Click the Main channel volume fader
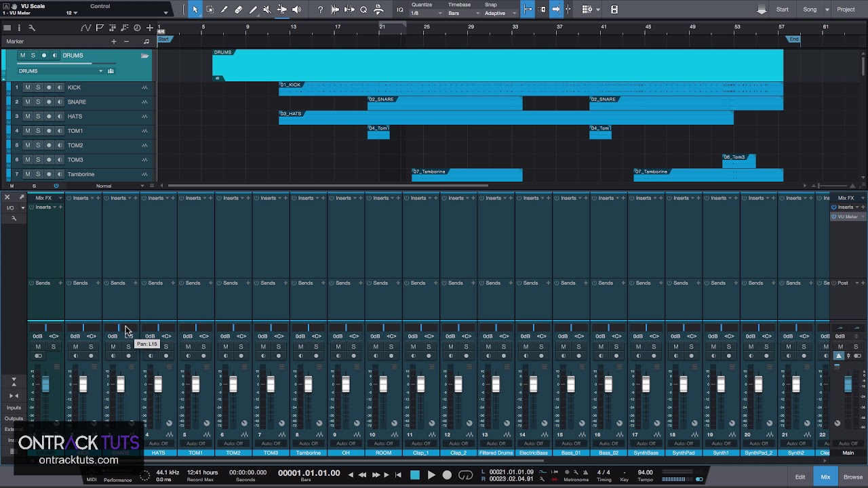Screen dimensions: 868x488 pos(848,385)
